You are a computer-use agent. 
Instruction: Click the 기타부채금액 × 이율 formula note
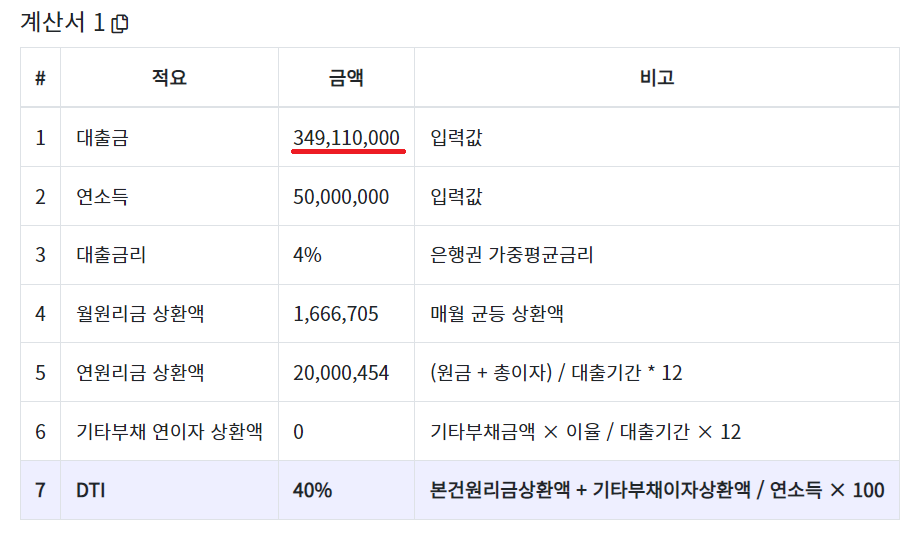[586, 432]
